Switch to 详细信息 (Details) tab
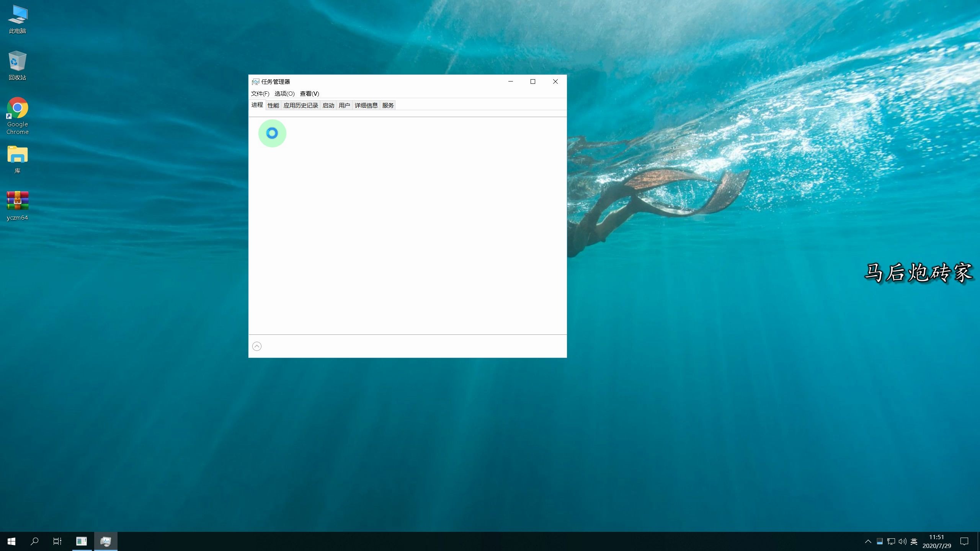 click(366, 105)
